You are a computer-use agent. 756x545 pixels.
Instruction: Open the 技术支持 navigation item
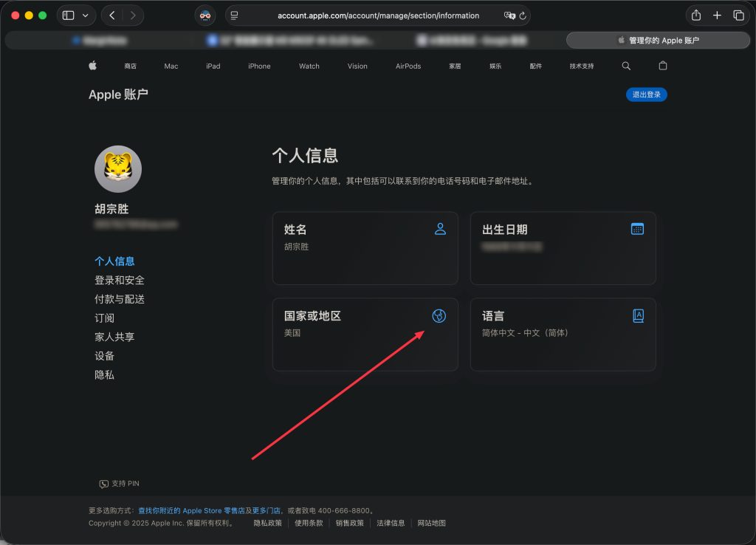point(580,66)
